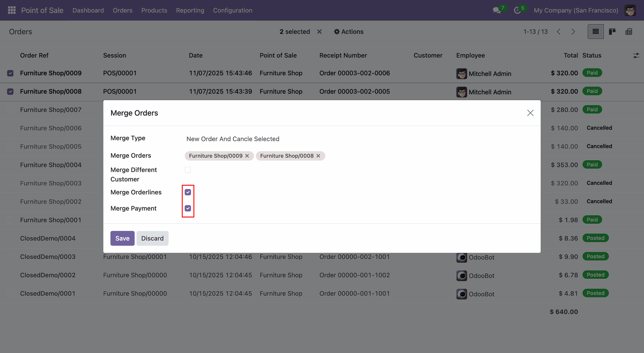
Task: Click the Save button
Action: [x=122, y=238]
